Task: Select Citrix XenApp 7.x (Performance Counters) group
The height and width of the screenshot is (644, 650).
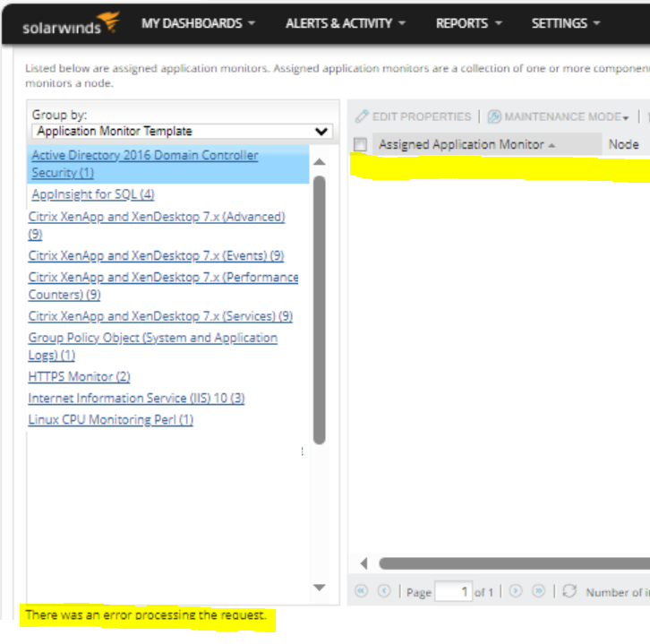Action: pos(163,286)
